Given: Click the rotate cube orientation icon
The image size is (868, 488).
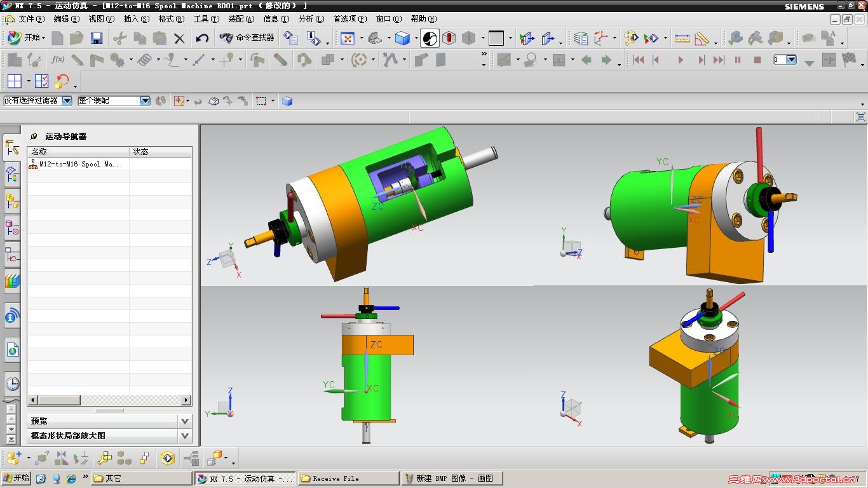Looking at the screenshot, I should click(62, 81).
